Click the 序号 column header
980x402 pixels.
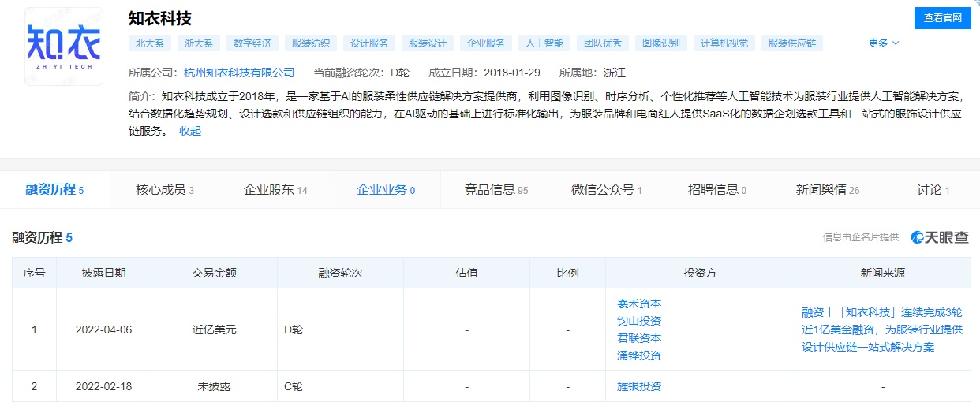click(x=34, y=274)
